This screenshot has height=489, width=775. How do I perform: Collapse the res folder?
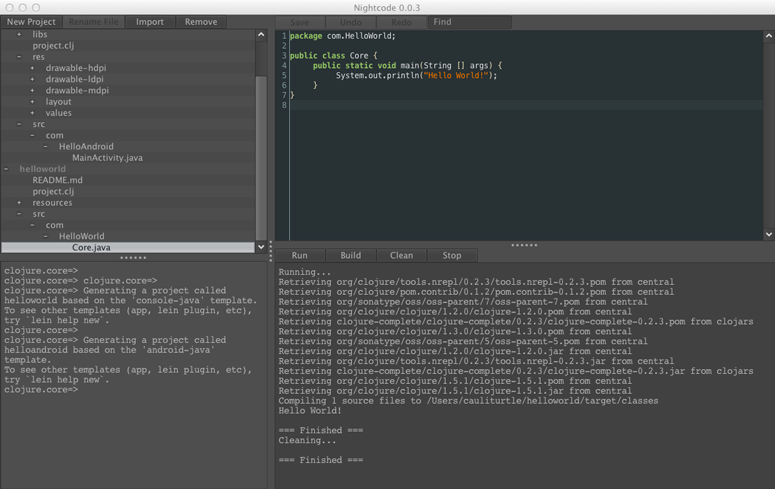coord(19,57)
